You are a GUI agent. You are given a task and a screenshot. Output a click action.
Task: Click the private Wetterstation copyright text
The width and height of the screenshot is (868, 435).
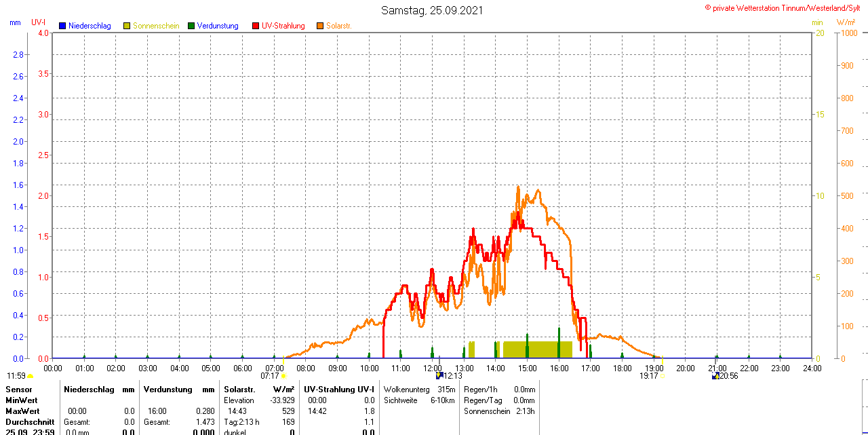point(785,7)
